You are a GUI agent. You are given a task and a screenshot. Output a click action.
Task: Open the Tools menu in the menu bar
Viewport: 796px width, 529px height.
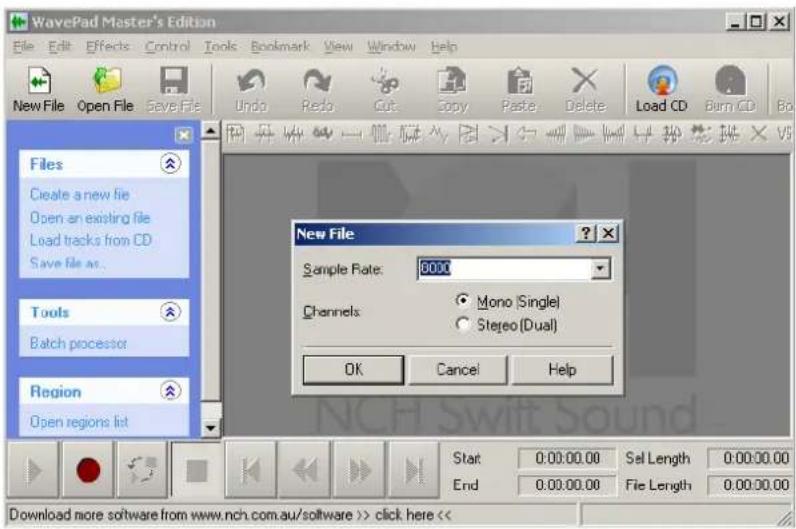(x=220, y=47)
